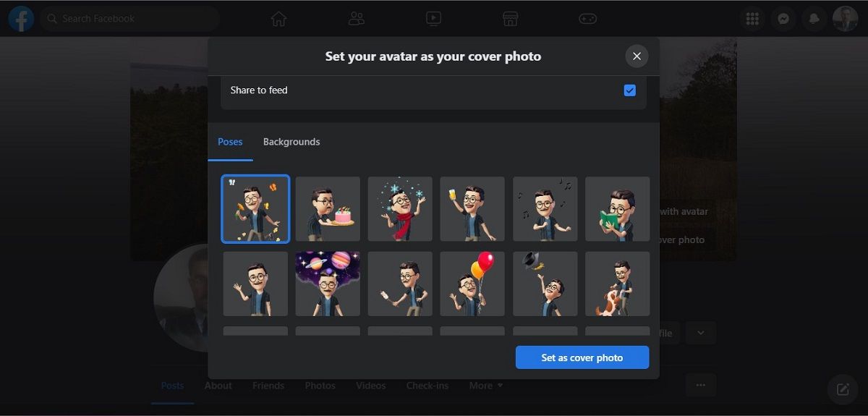Open the Messenger icon

click(x=783, y=19)
